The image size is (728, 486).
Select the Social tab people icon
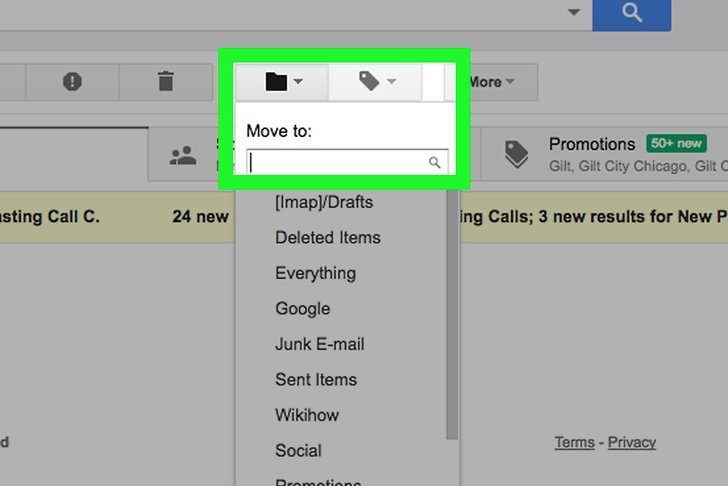coord(183,156)
